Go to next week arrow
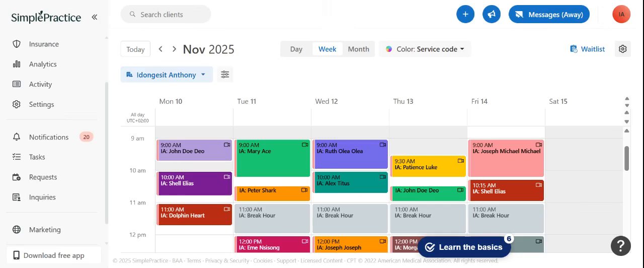644x268 pixels. click(174, 49)
